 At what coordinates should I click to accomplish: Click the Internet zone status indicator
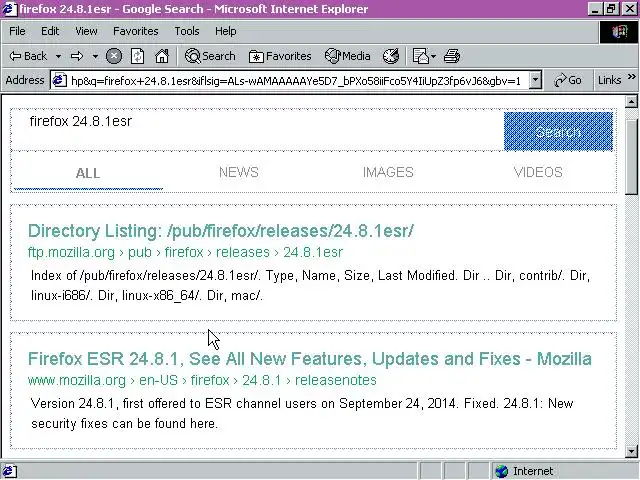525,471
